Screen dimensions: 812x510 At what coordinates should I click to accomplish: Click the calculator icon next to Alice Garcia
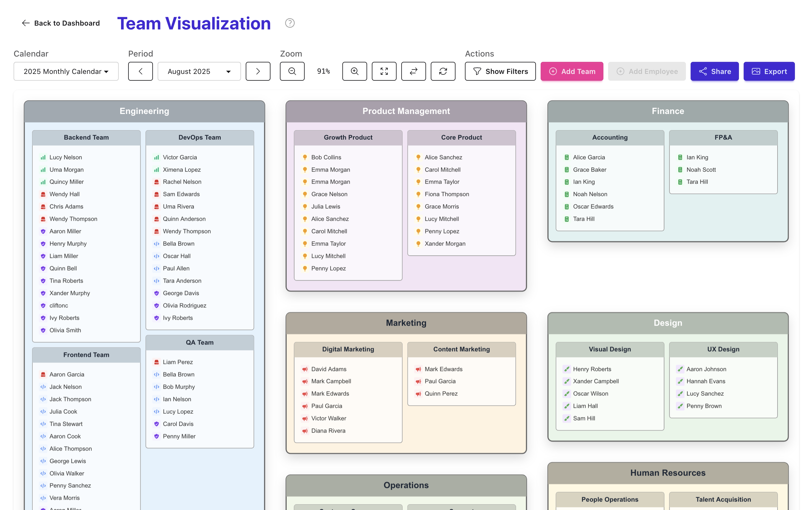pos(567,157)
